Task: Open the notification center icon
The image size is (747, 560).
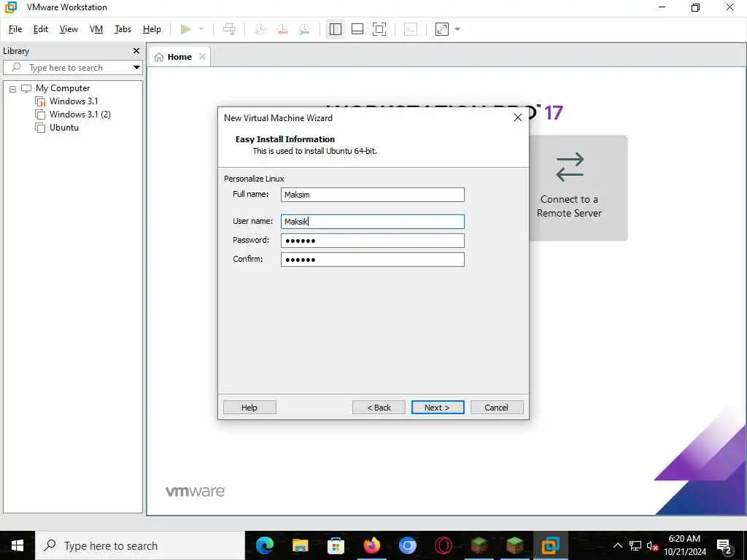Action: tap(724, 545)
